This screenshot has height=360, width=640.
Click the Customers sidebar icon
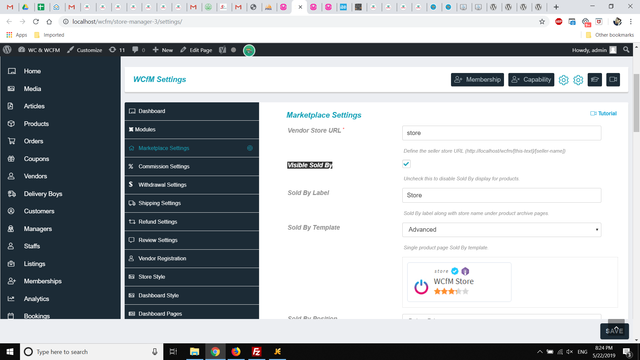pyautogui.click(x=11, y=211)
